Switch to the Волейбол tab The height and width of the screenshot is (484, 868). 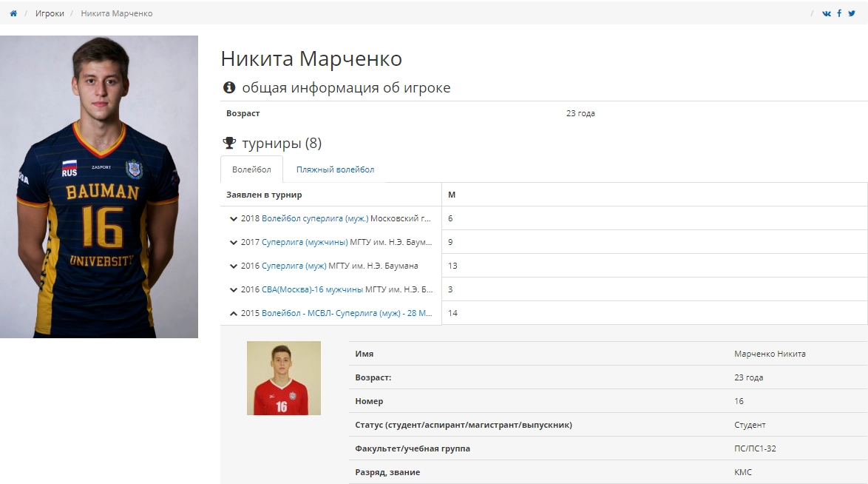tap(251, 169)
